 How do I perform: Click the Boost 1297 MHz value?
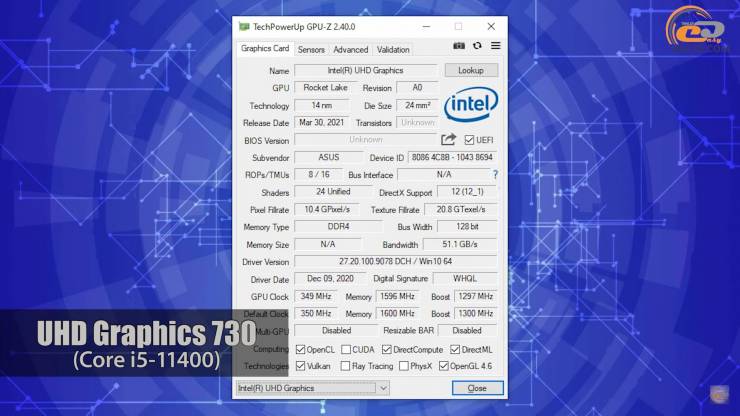(475, 297)
